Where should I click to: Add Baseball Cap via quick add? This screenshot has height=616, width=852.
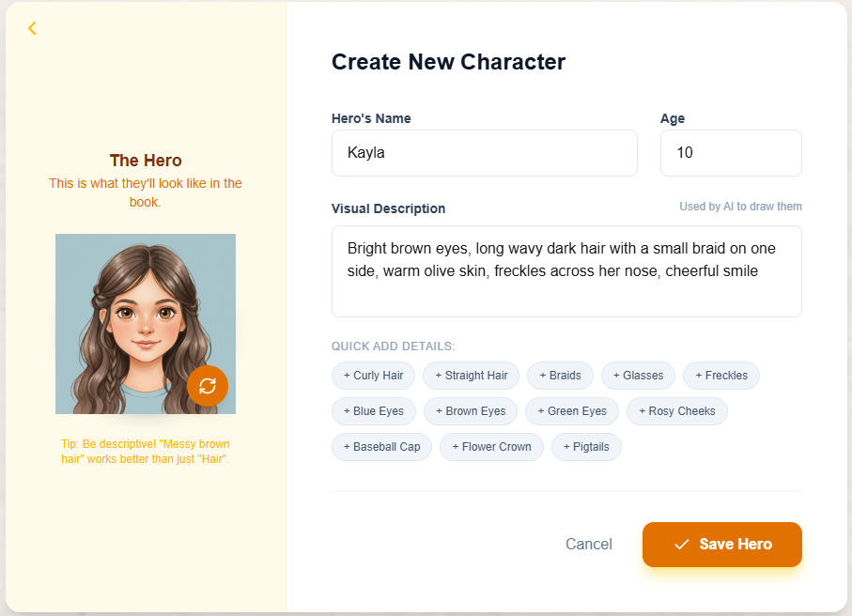(x=381, y=447)
